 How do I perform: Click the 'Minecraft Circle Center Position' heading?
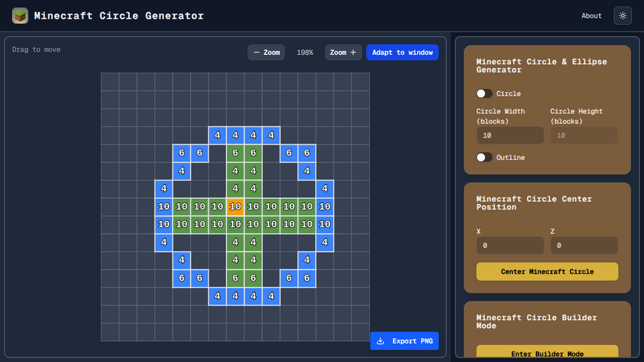(534, 202)
